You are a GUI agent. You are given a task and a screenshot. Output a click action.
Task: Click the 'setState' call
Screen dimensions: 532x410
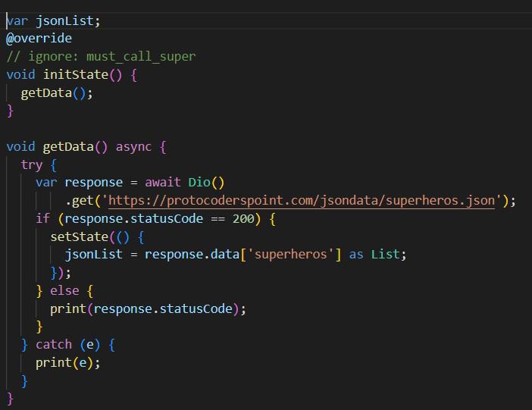(x=79, y=236)
